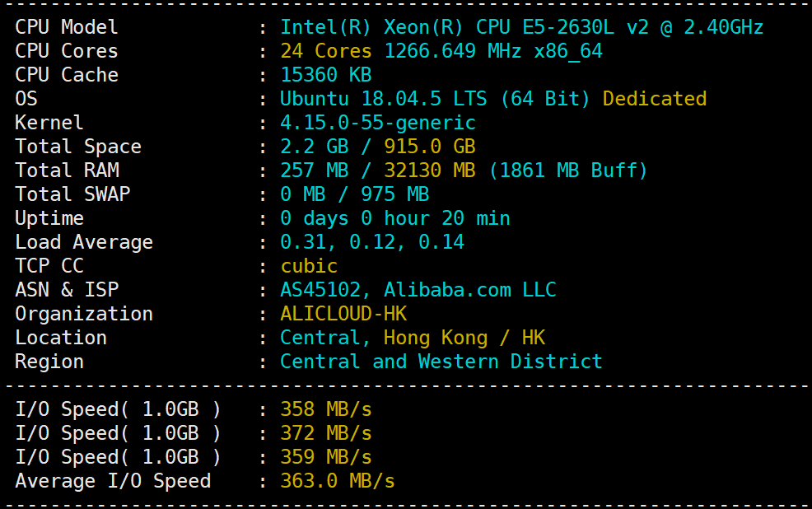Click the Intel Xeon E5-2630L CPU model value

(x=521, y=27)
